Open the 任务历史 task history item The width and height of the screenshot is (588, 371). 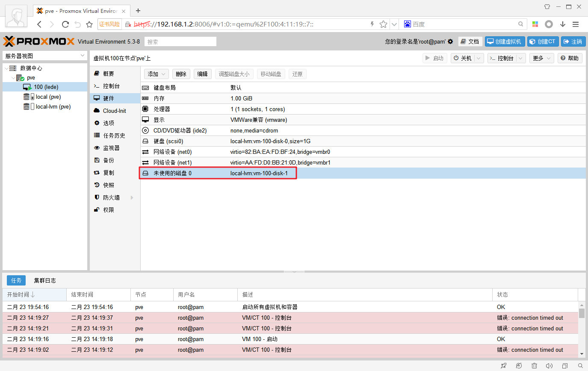point(115,135)
